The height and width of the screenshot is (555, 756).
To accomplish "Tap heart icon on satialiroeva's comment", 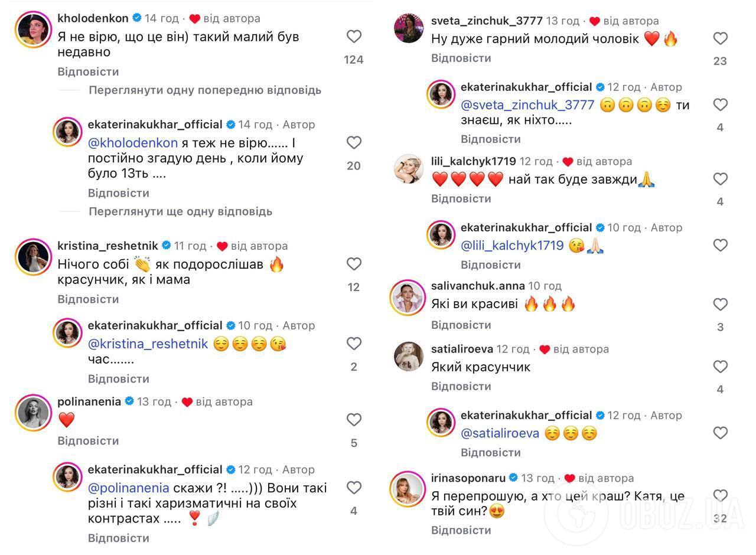I will coord(720,367).
